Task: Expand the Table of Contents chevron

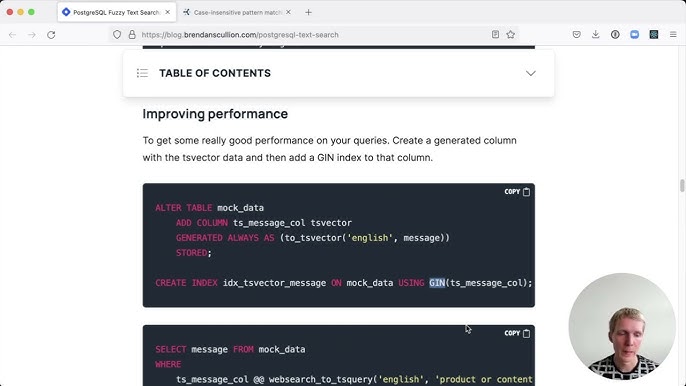Action: (x=531, y=73)
